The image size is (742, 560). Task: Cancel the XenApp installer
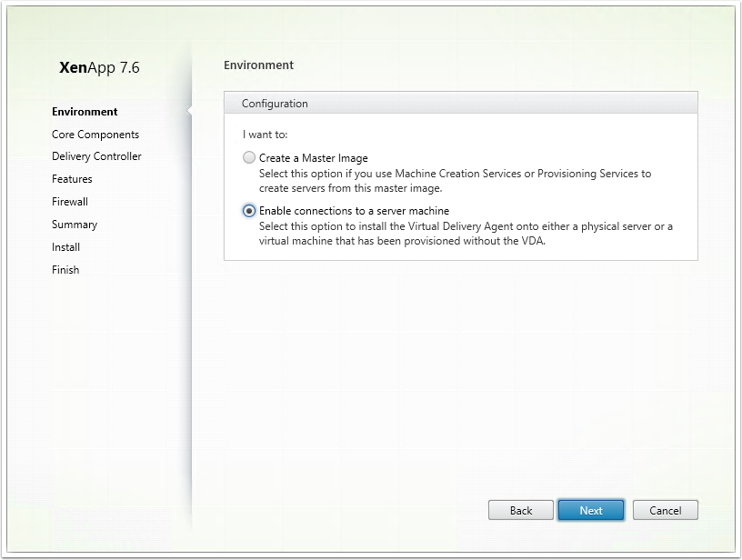pos(666,510)
